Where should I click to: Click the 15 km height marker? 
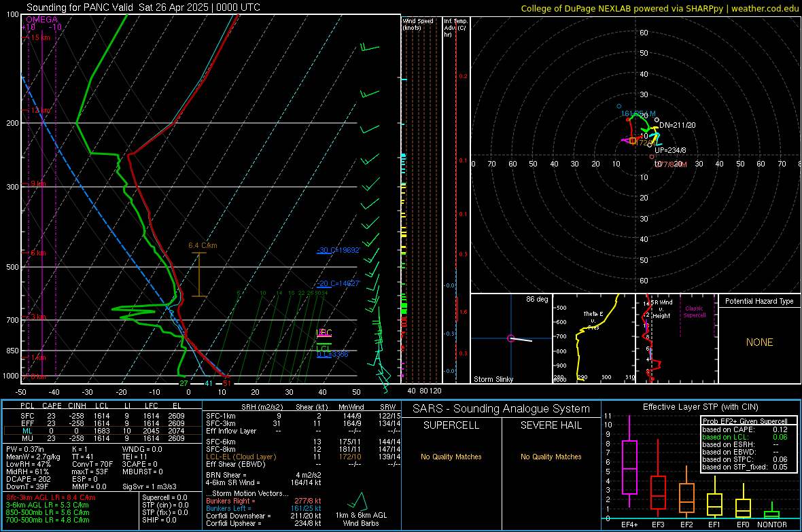coord(40,37)
